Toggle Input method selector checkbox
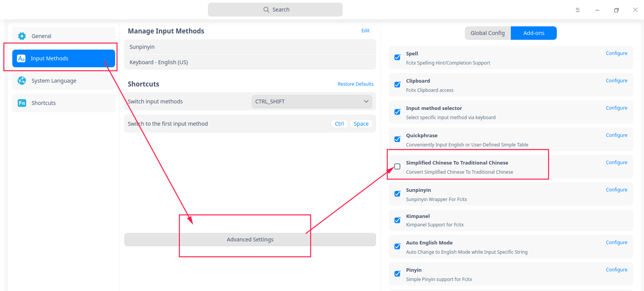This screenshot has height=291, width=644. [x=397, y=112]
